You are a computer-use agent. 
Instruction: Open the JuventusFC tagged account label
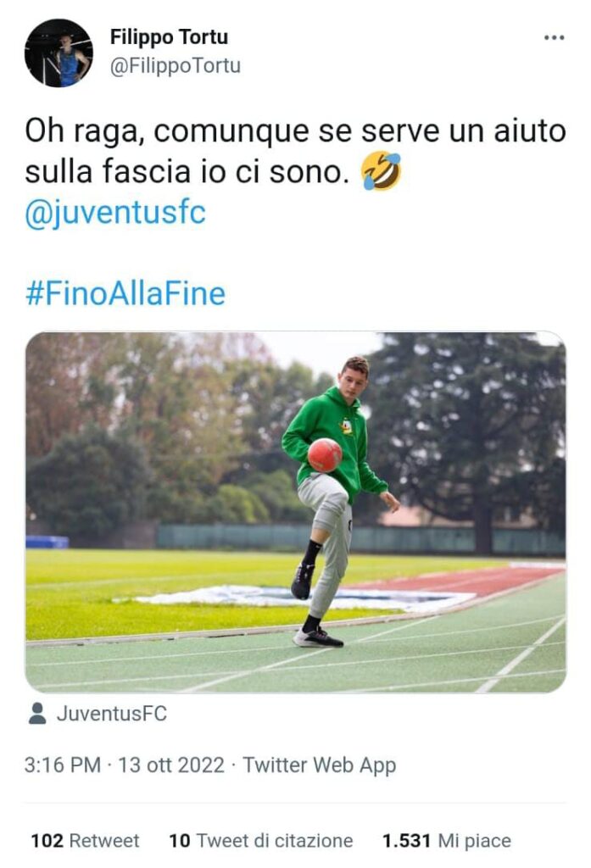click(112, 714)
